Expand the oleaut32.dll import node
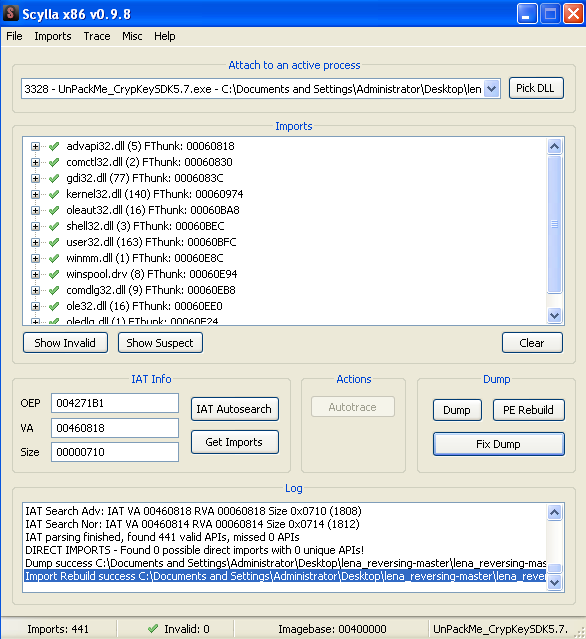 coord(35,210)
